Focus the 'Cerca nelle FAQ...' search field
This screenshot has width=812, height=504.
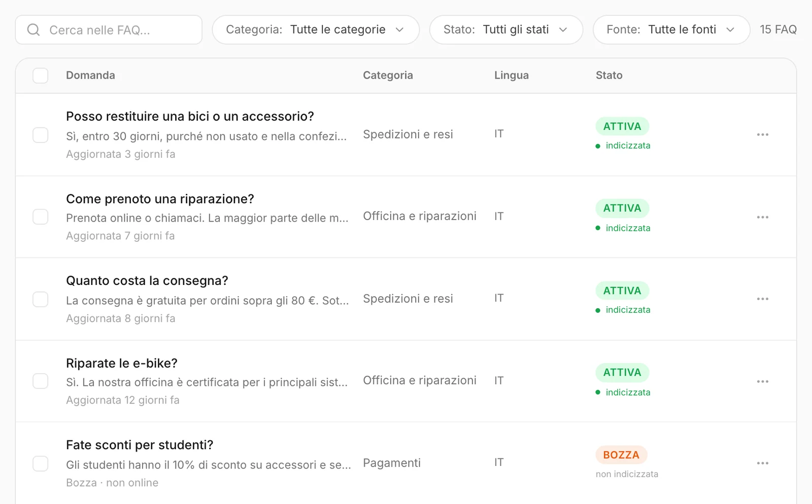click(x=109, y=30)
